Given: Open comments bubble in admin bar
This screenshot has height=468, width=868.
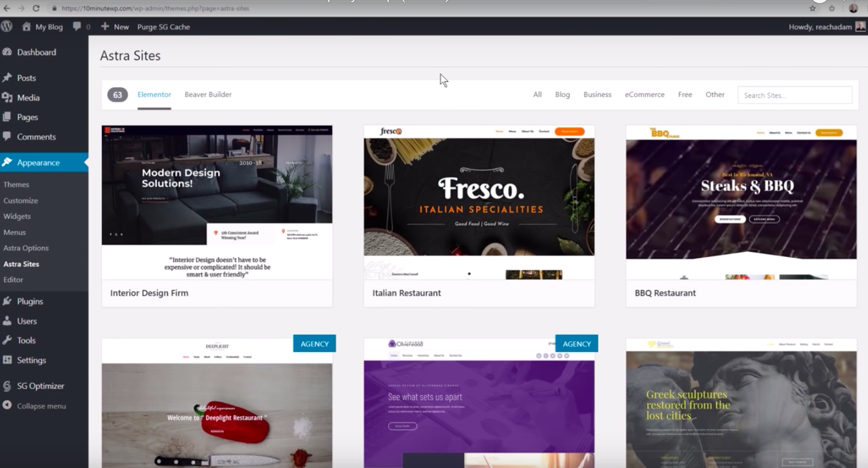Looking at the screenshot, I should [77, 27].
